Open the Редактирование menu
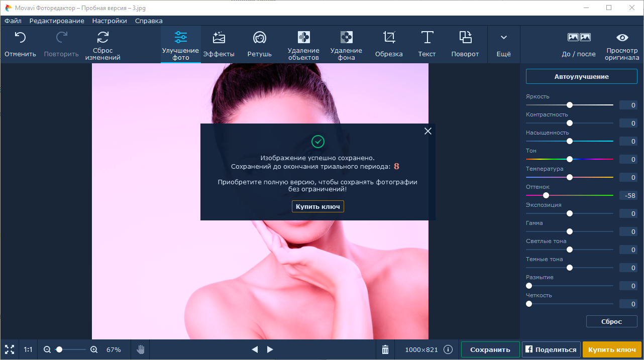The height and width of the screenshot is (360, 644). point(57,21)
